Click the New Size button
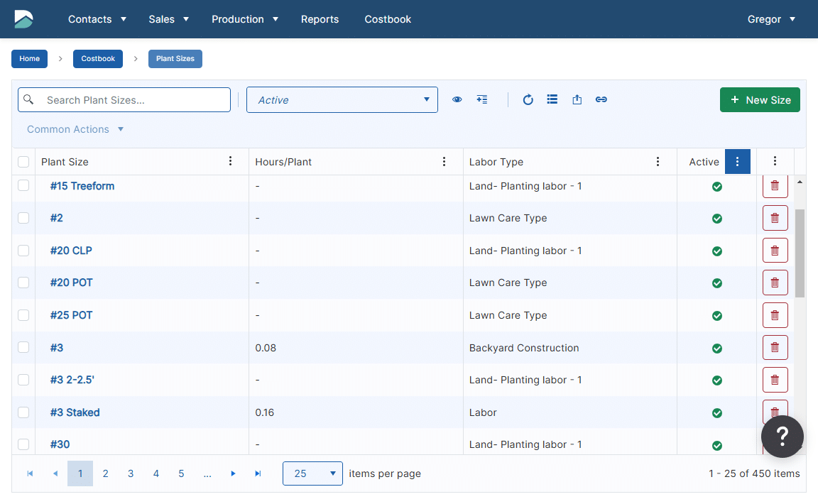The height and width of the screenshot is (504, 818). (x=760, y=100)
